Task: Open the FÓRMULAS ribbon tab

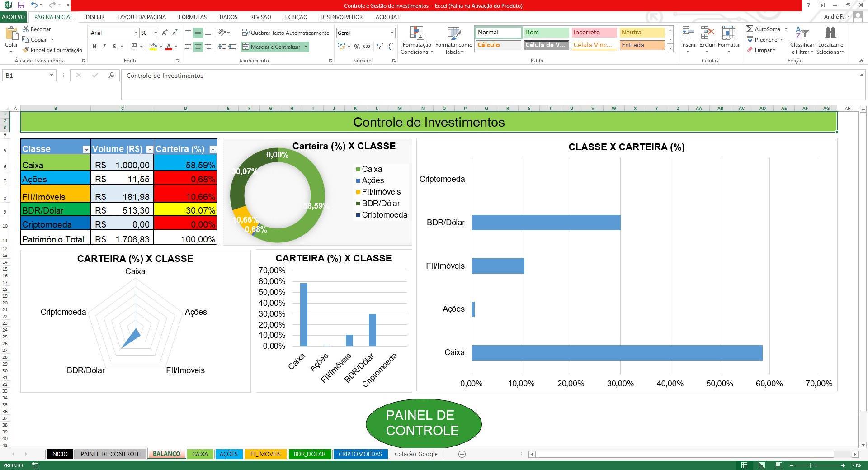Action: pos(193,17)
